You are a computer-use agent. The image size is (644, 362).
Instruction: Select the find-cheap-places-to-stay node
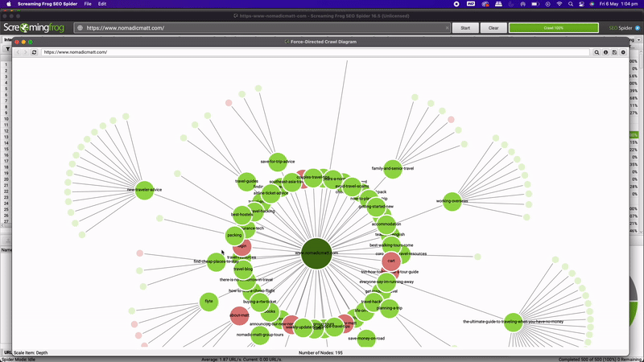[x=216, y=262]
